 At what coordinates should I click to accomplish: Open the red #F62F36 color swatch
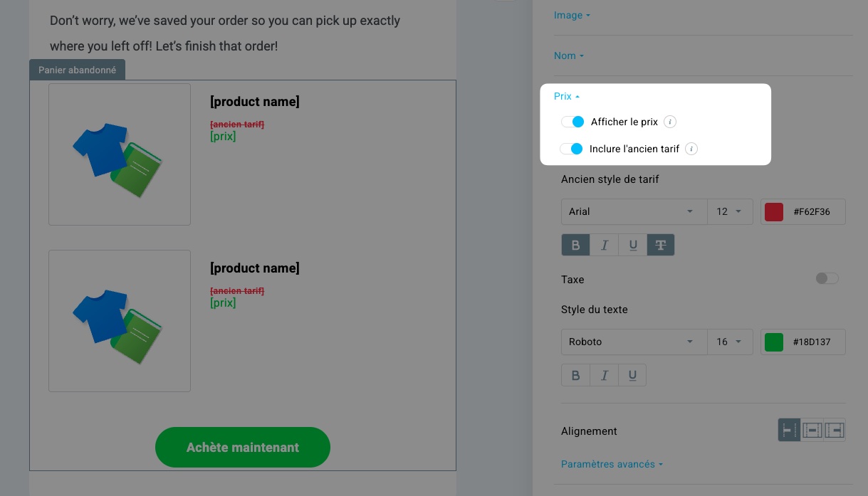click(x=774, y=211)
